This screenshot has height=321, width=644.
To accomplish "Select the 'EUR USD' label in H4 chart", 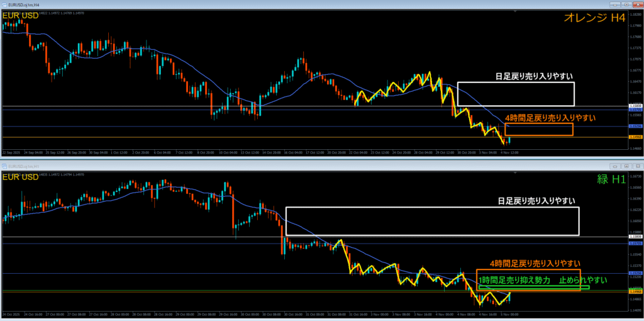I will tap(21, 16).
